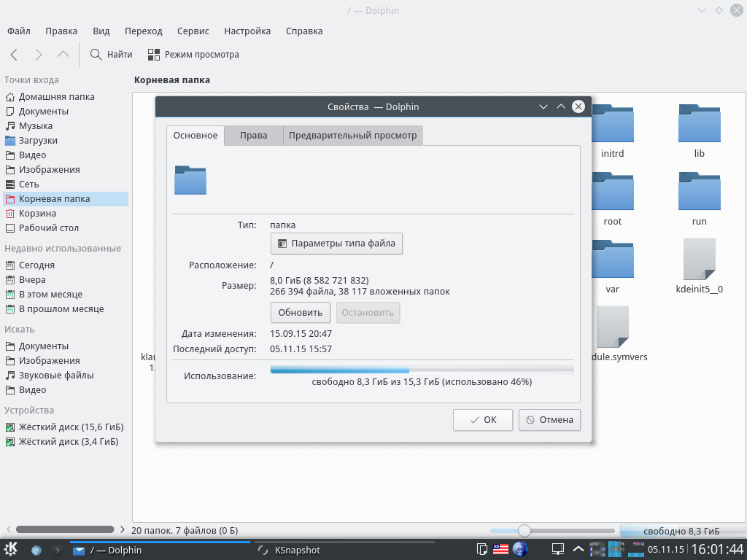Click the globe network tray icon

click(520, 550)
